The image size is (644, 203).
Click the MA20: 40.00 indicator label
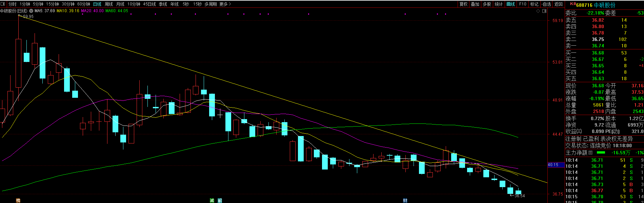tap(93, 11)
